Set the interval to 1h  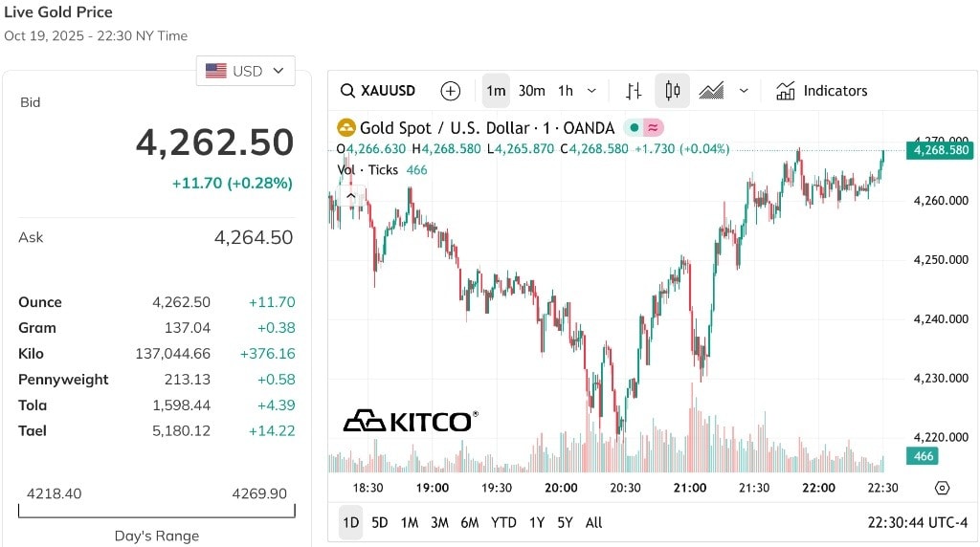[566, 91]
